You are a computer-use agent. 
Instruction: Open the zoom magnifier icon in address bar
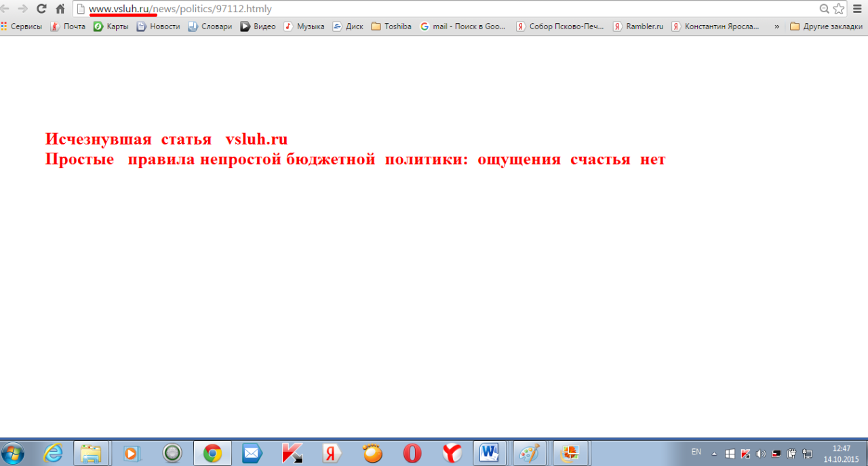pos(825,9)
